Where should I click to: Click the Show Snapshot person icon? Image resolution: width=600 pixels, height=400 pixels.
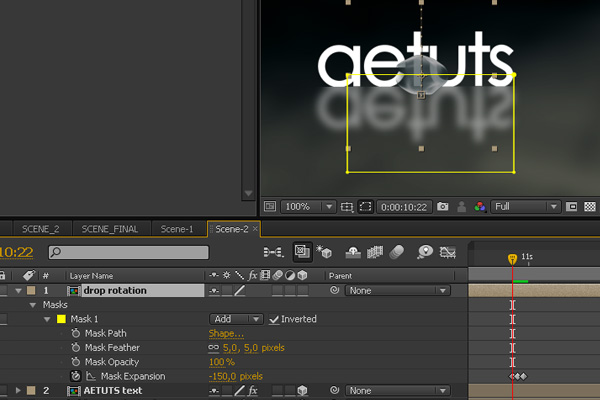pos(461,207)
